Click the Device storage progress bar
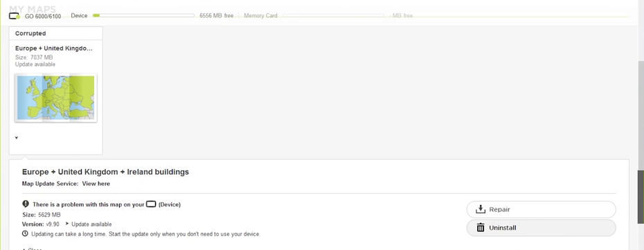 [x=143, y=16]
